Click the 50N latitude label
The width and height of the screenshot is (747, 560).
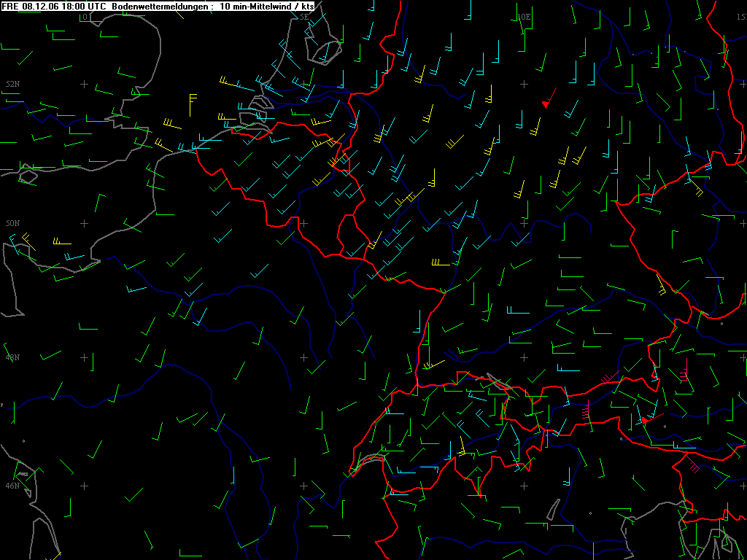tap(12, 223)
